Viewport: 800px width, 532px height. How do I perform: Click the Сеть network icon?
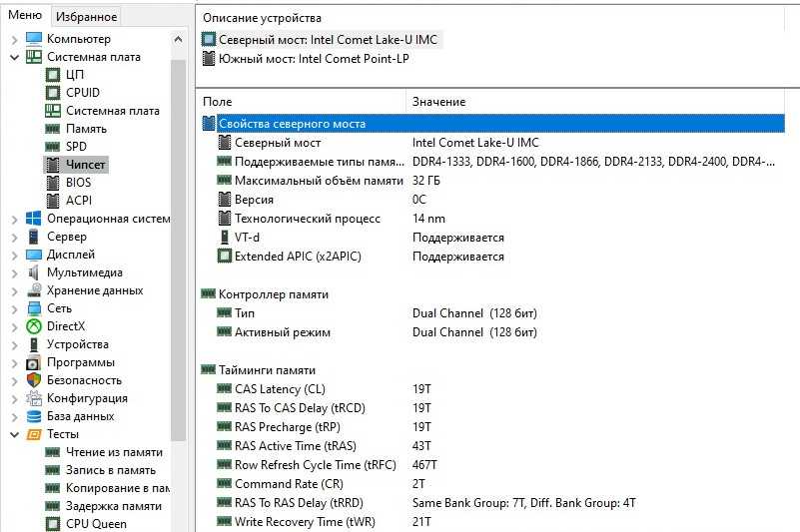pos(34,308)
